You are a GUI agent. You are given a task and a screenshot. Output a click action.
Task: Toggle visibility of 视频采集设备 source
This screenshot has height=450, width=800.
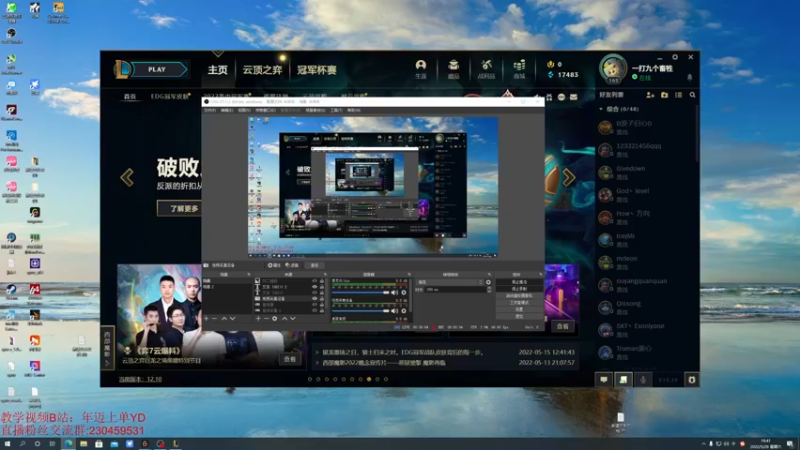[315, 298]
